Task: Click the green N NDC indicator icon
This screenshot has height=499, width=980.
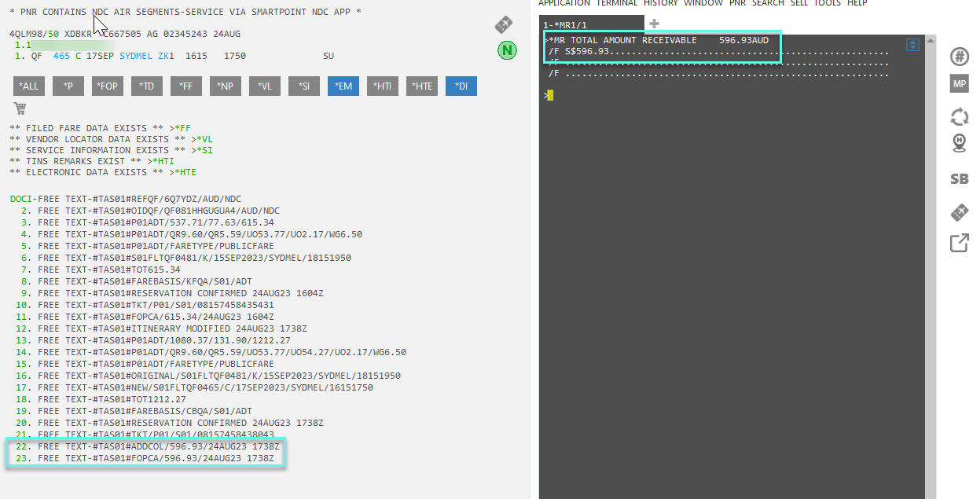Action: click(507, 51)
